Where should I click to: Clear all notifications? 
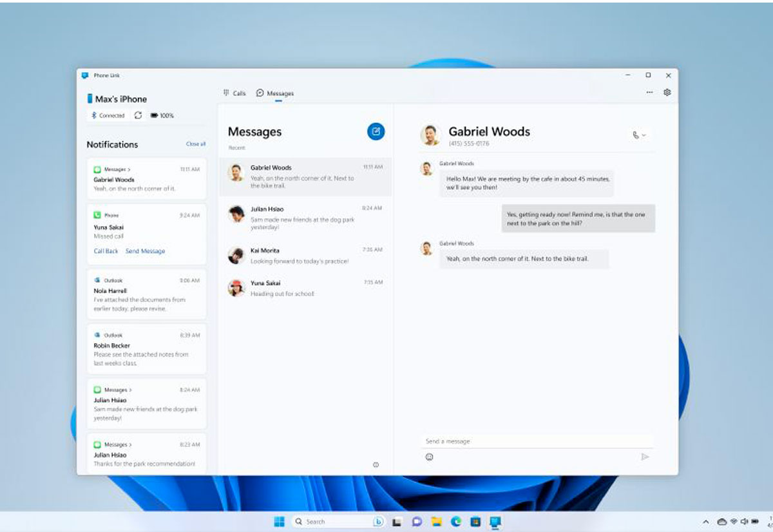pos(196,144)
